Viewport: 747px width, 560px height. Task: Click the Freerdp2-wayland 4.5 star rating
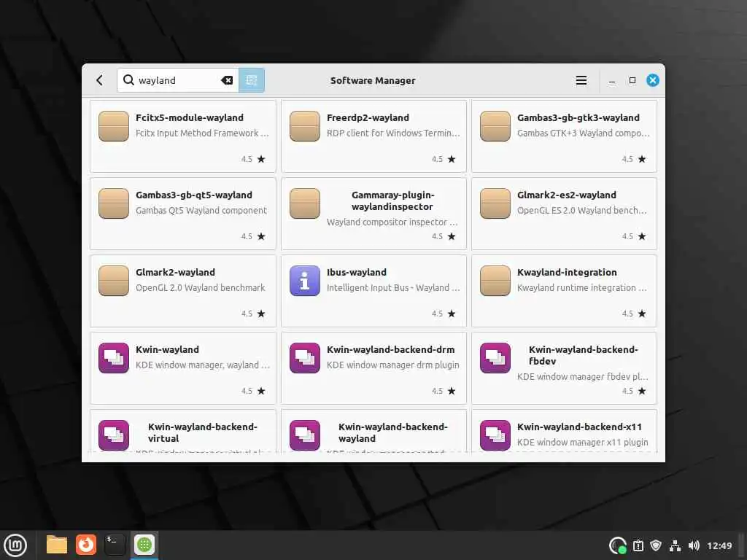[444, 159]
